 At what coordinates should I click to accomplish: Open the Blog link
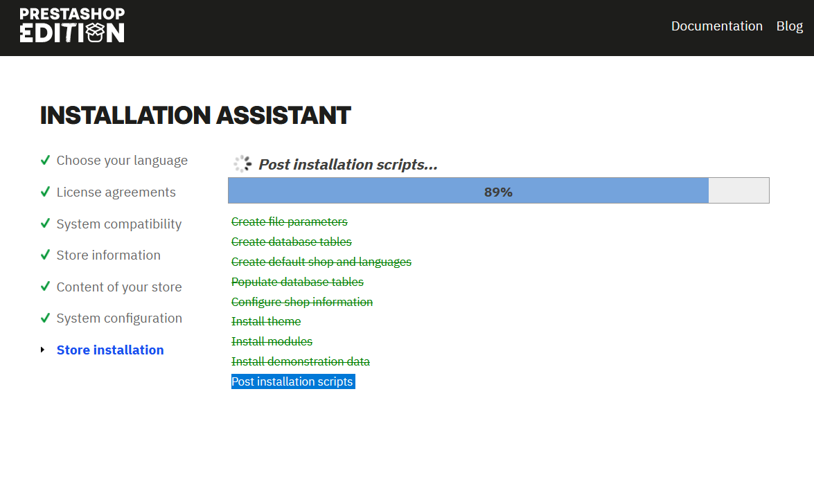789,26
